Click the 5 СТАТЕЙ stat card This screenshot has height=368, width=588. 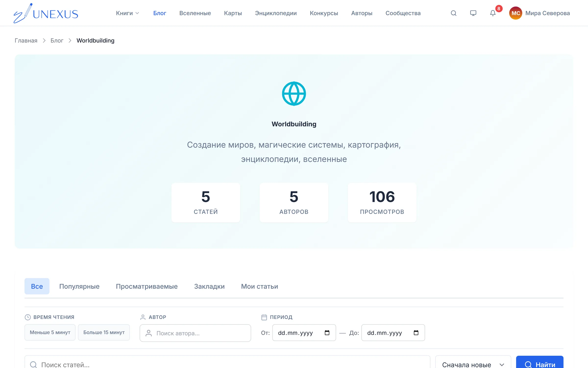pos(206,202)
